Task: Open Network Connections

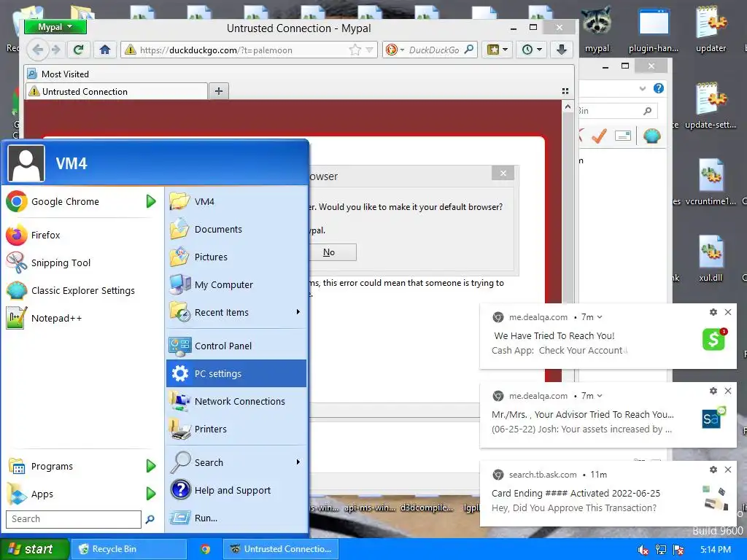Action: 236,402
